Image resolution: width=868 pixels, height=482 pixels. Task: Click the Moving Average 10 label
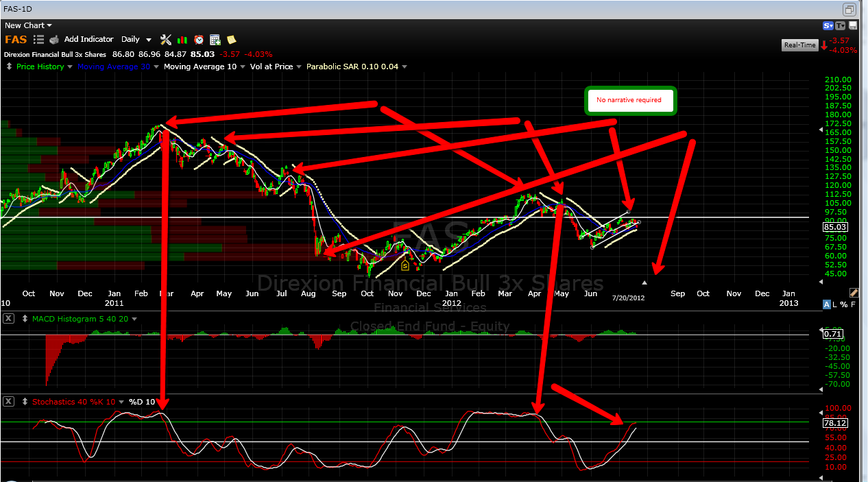(x=201, y=67)
